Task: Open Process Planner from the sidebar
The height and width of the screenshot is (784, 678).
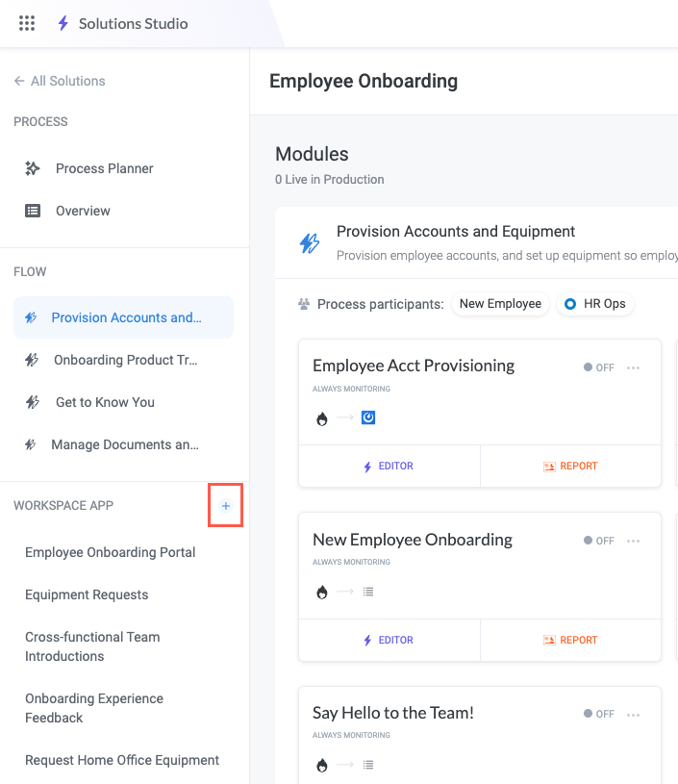Action: tap(104, 168)
